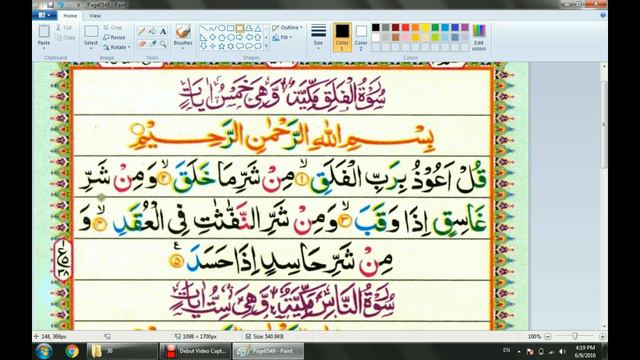
Task: Switch to Debut Video Capture taskbar button
Action: click(195, 351)
